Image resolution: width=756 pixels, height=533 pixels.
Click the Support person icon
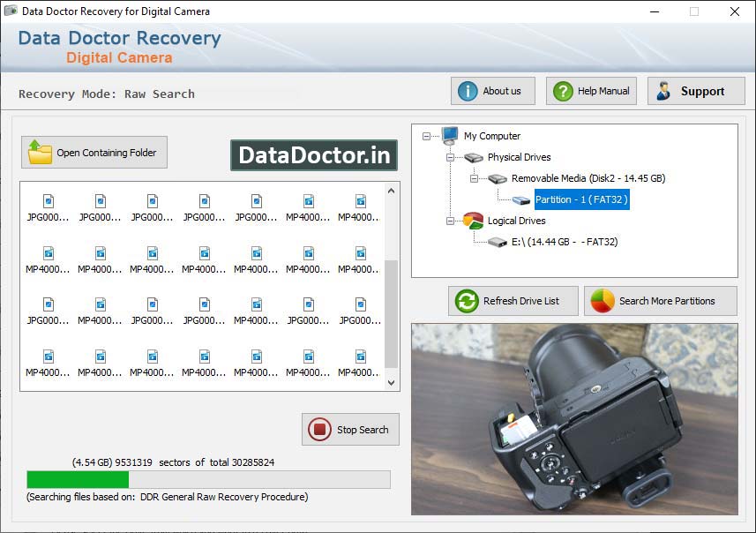click(x=662, y=90)
